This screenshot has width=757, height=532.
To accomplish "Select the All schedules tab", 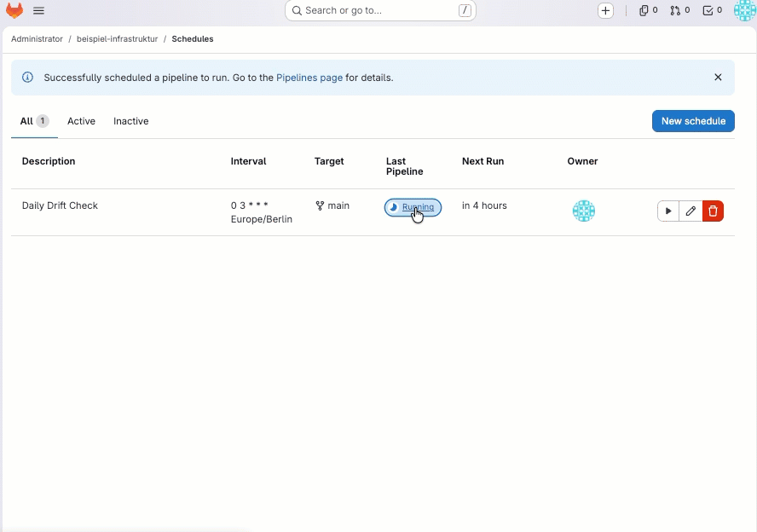I will click(x=34, y=121).
